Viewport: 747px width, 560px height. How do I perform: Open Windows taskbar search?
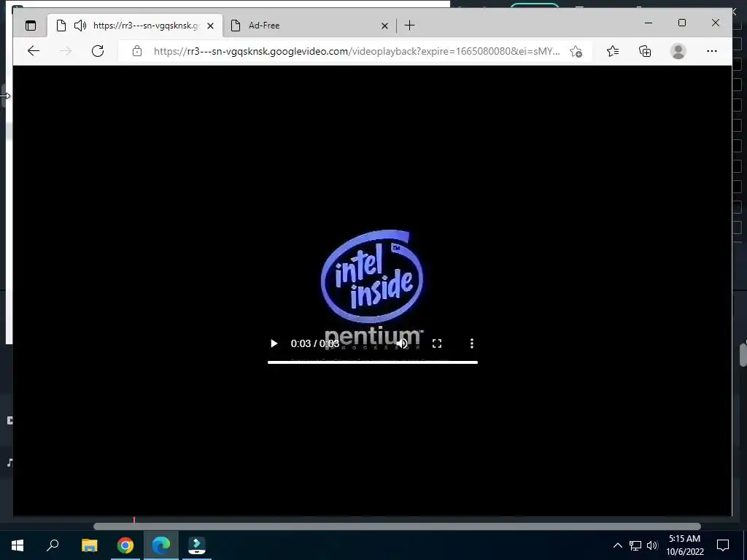pos(53,545)
